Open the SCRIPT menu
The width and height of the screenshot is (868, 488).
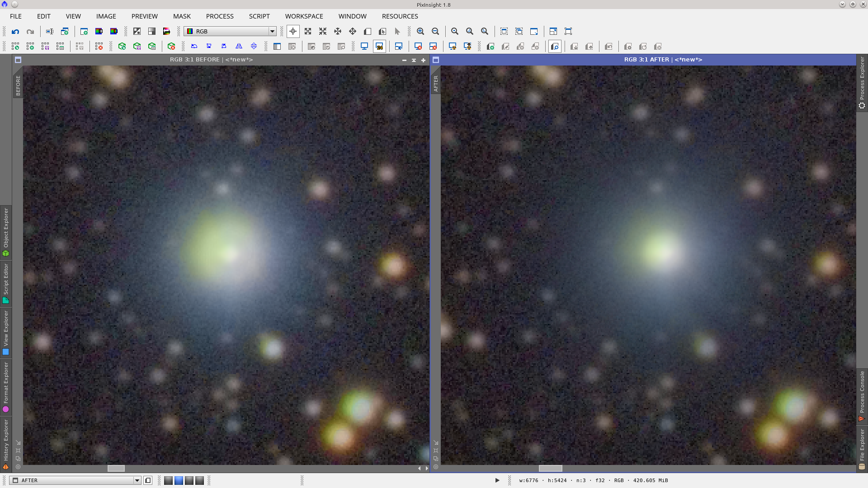(x=259, y=16)
